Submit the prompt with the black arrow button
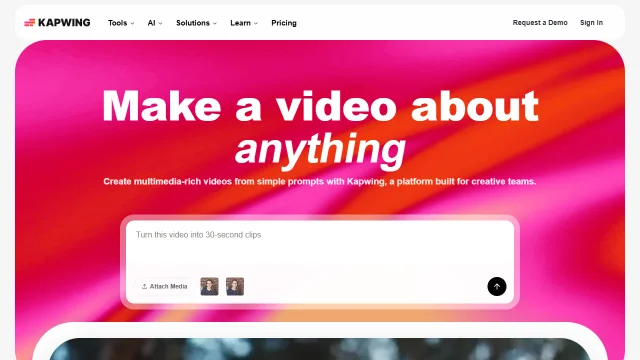Viewport: 640px width, 360px height. click(x=497, y=287)
